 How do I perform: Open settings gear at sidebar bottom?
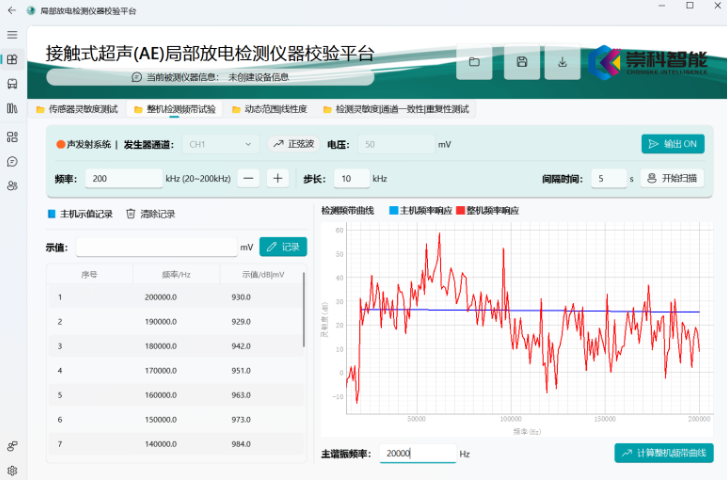(x=12, y=470)
